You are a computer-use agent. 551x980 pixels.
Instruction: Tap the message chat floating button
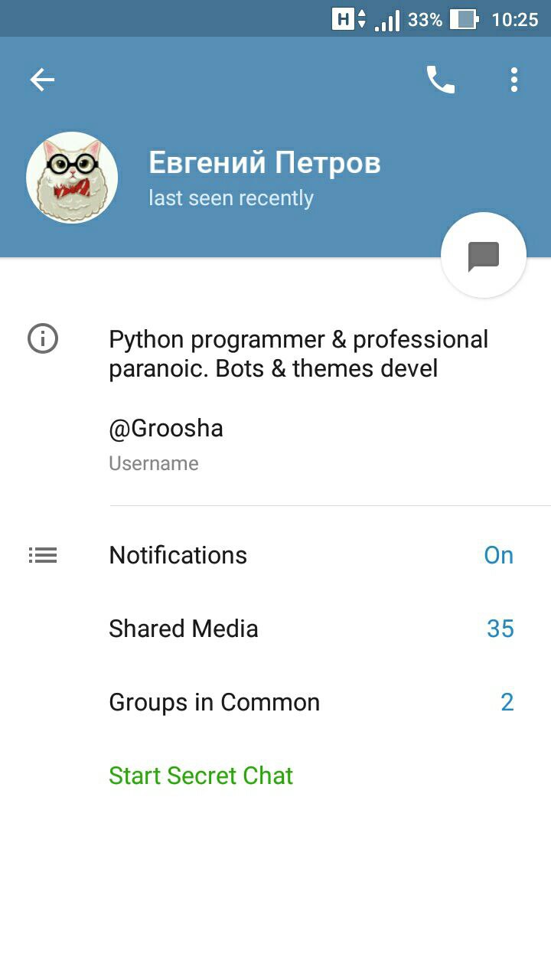pos(484,256)
